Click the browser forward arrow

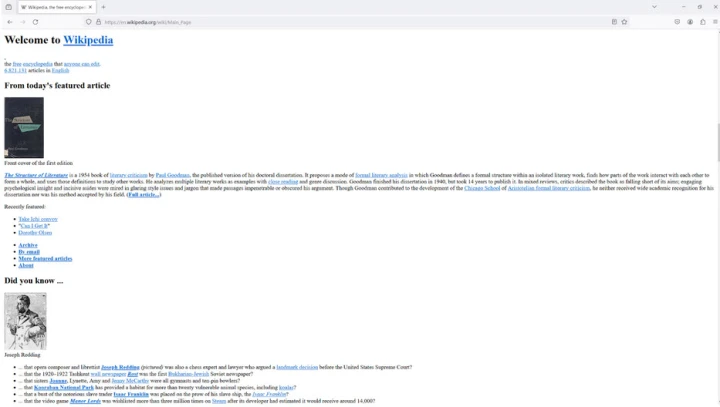pyautogui.click(x=22, y=22)
